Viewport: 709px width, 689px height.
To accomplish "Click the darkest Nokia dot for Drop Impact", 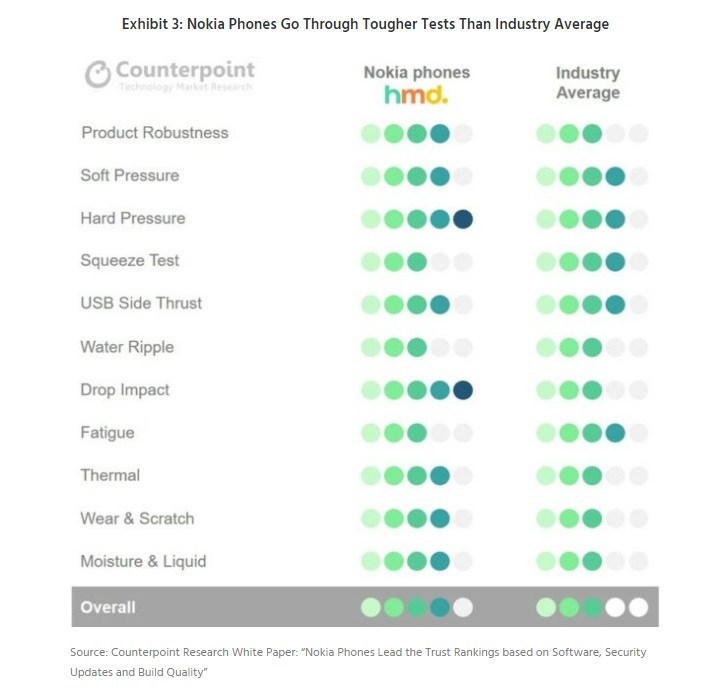I will tap(462, 390).
